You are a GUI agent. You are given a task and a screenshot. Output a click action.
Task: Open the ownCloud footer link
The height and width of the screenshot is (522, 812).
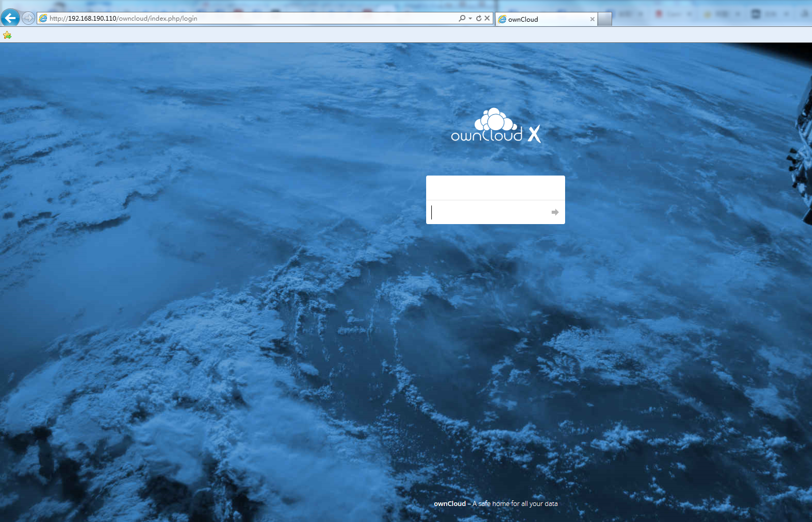coord(450,503)
